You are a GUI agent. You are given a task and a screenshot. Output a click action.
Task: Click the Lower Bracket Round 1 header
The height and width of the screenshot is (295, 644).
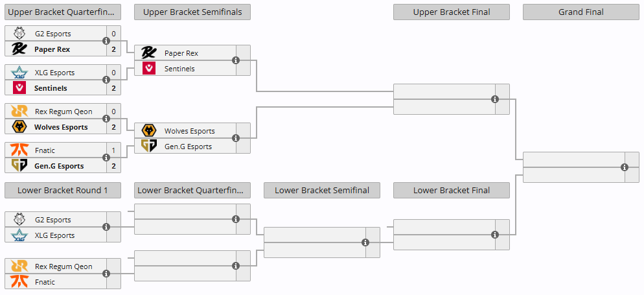[63, 190]
